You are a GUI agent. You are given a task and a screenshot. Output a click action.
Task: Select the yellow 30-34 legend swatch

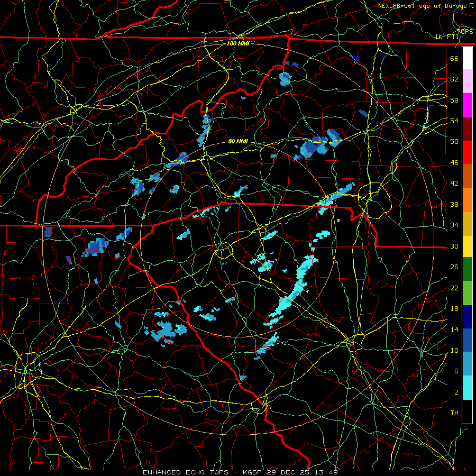click(x=467, y=246)
